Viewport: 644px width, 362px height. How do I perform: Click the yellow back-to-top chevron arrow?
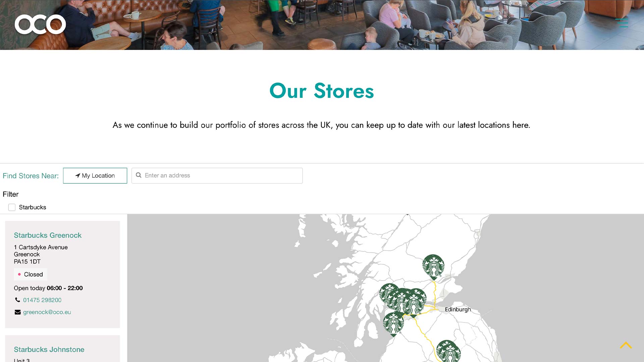(626, 345)
